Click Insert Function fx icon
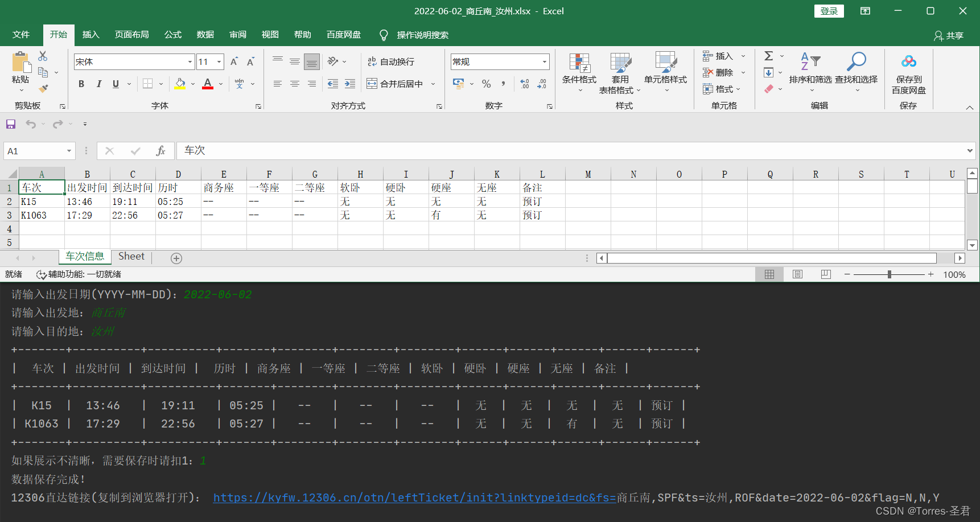980x522 pixels. pos(160,151)
